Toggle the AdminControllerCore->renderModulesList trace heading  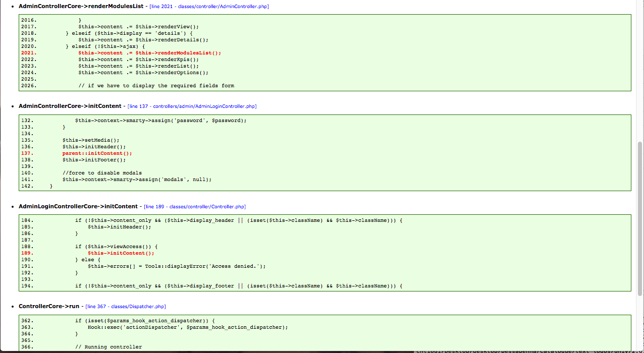[81, 7]
